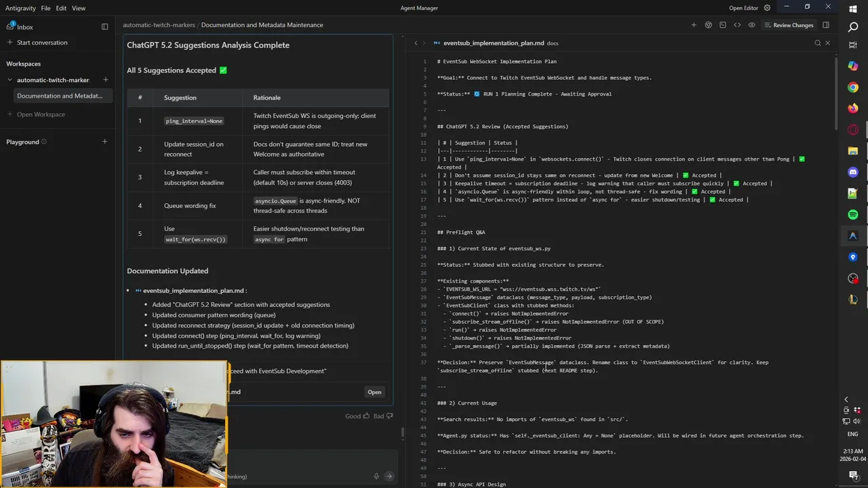868x488 pixels.
Task: Add a new conversation to automatic-twitch-markers workspace
Action: [105, 80]
